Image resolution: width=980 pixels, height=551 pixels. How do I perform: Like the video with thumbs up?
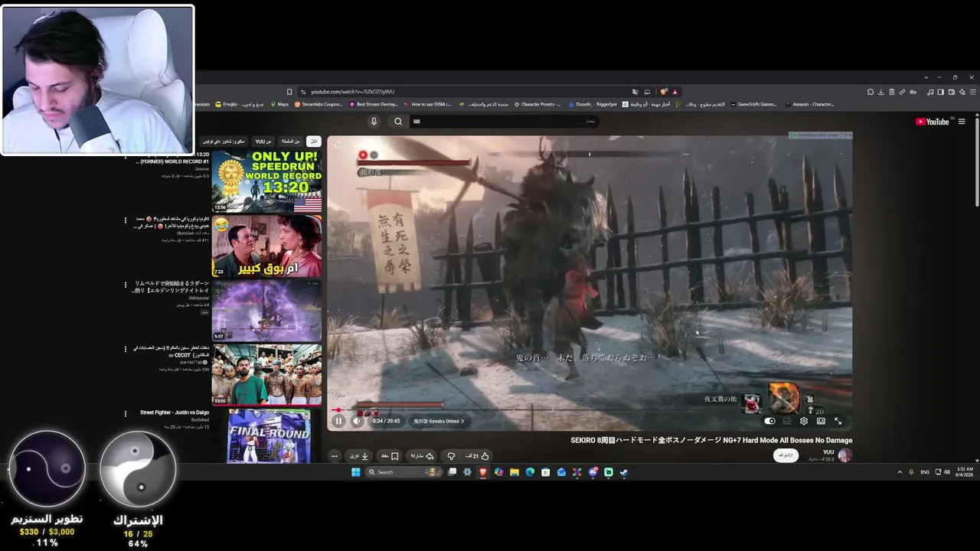[x=478, y=456]
